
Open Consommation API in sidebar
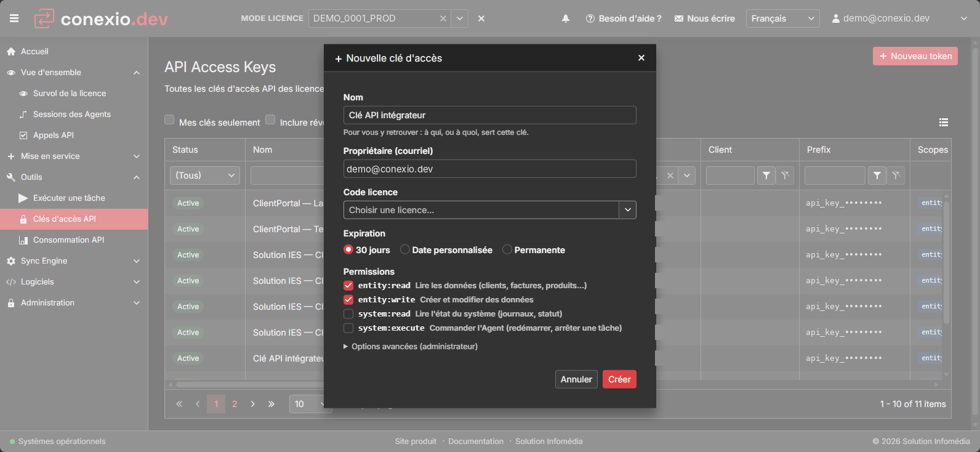point(68,240)
